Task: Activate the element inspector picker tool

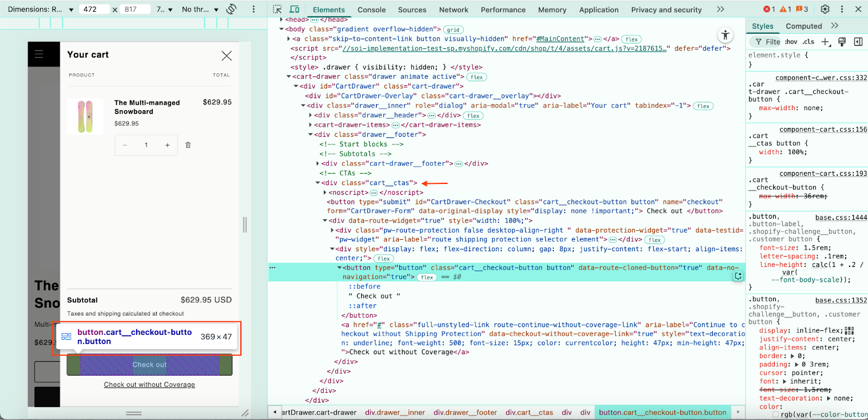Action: pos(277,9)
